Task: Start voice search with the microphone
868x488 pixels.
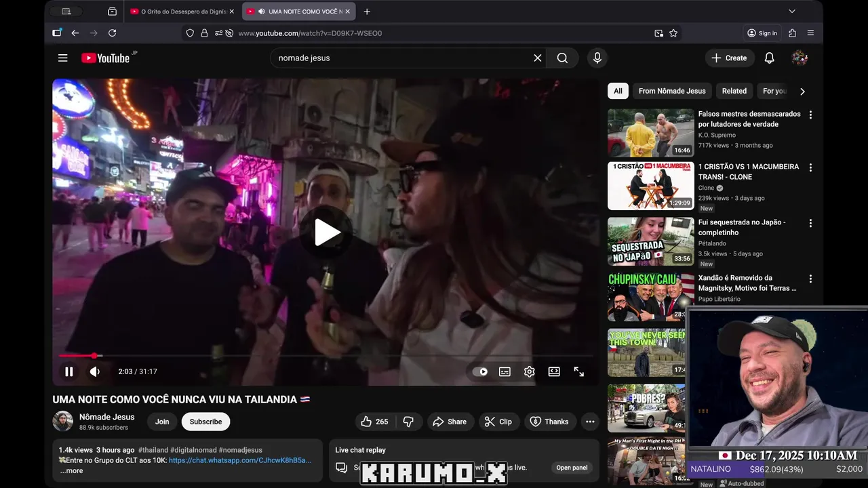Action: pos(597,58)
